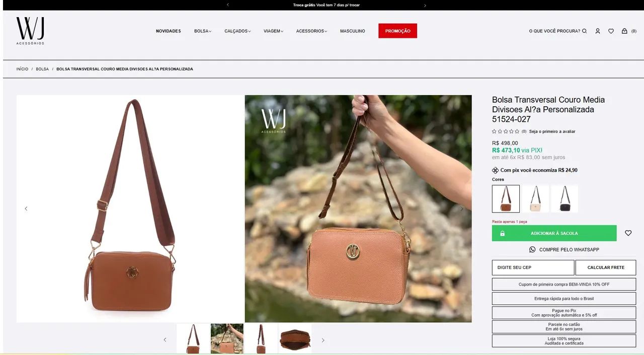This screenshot has width=644, height=355.
Task: Select third thumbnail of the brown bag
Action: pyautogui.click(x=261, y=339)
